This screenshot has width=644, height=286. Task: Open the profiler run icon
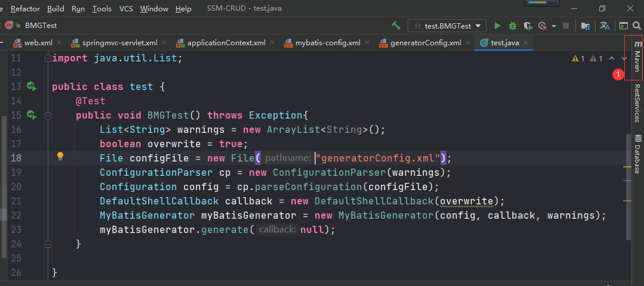[543, 26]
